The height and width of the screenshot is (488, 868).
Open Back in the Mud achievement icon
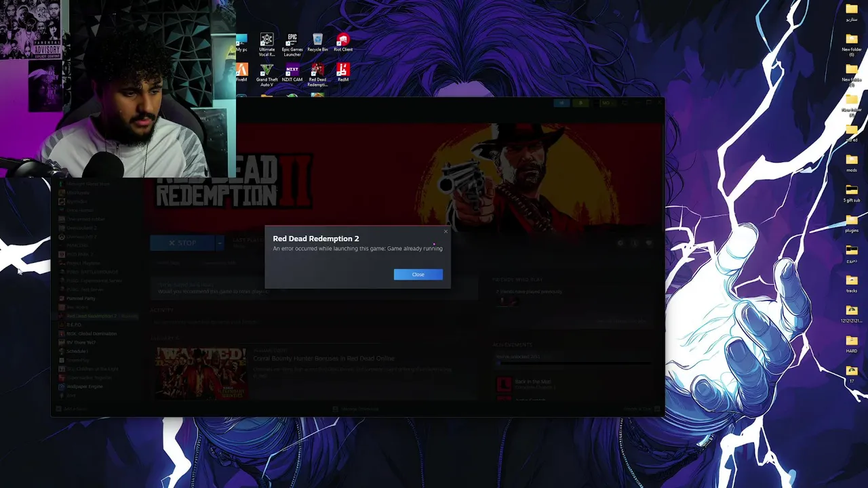504,385
